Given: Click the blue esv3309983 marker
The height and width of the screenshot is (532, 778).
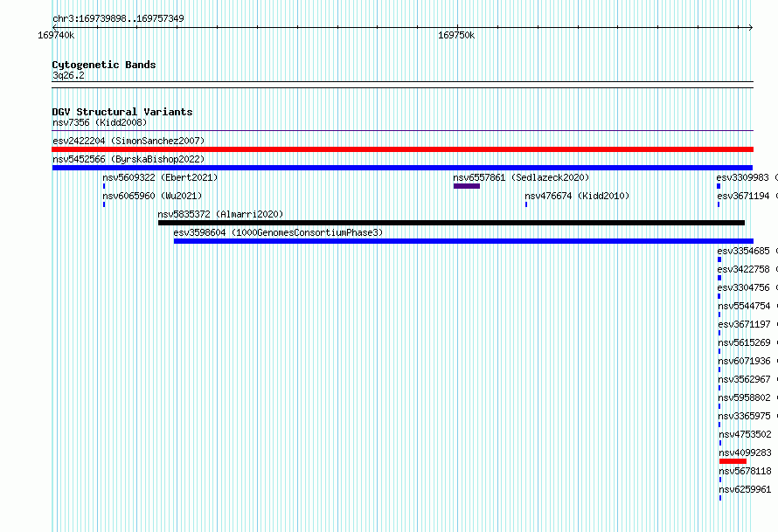Looking at the screenshot, I should click(719, 186).
